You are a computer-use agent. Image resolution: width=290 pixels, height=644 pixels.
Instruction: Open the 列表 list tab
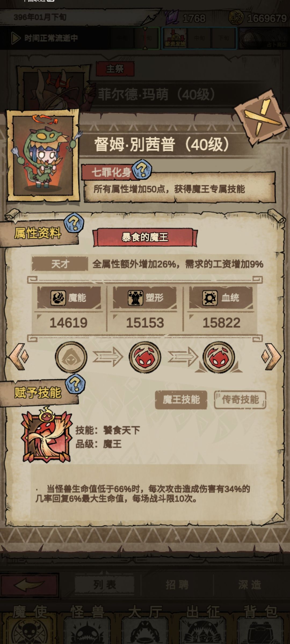click(104, 585)
